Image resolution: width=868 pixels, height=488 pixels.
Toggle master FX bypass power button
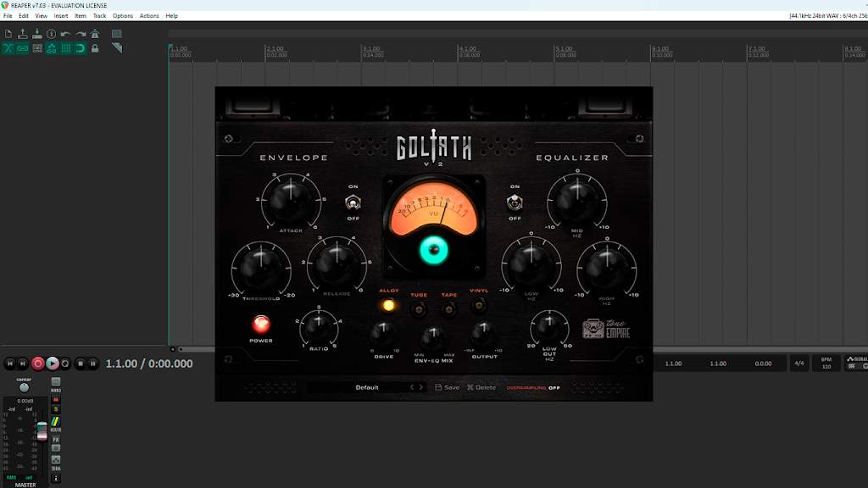(x=56, y=448)
